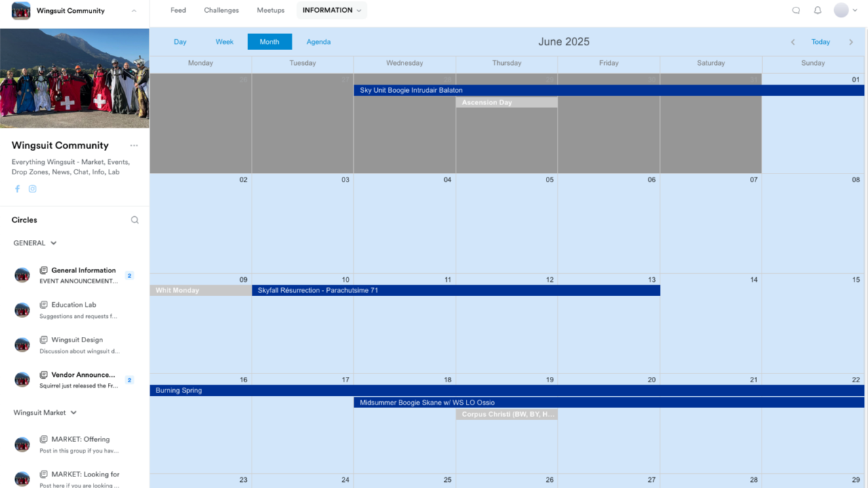Open the General Information circle

coord(75,275)
